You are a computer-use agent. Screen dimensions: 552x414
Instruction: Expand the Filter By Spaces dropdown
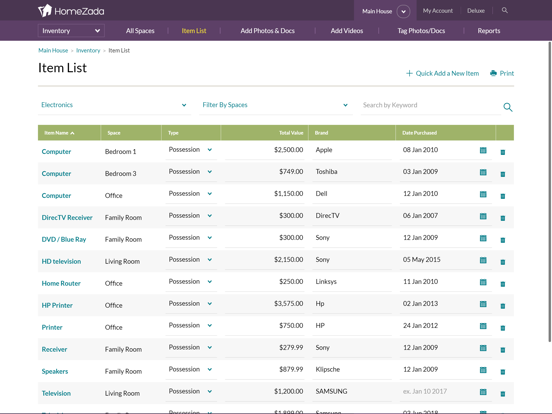click(x=275, y=105)
